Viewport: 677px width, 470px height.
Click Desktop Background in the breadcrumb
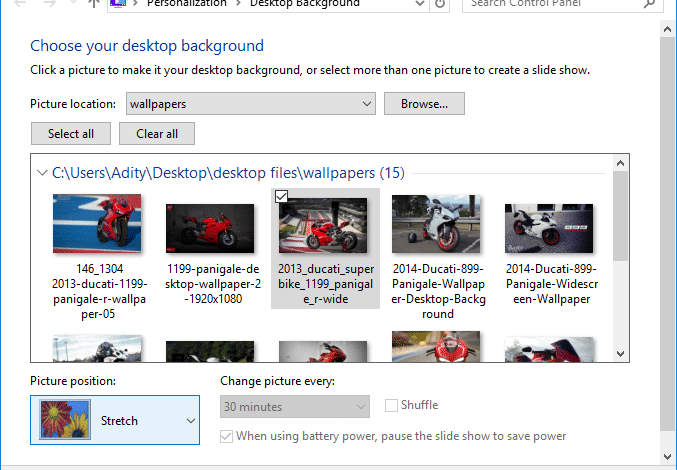click(x=305, y=3)
